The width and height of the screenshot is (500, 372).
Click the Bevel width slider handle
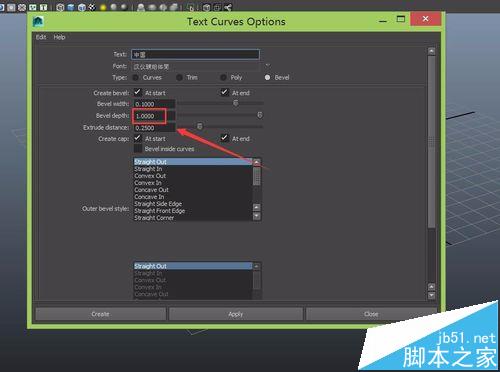click(x=236, y=103)
